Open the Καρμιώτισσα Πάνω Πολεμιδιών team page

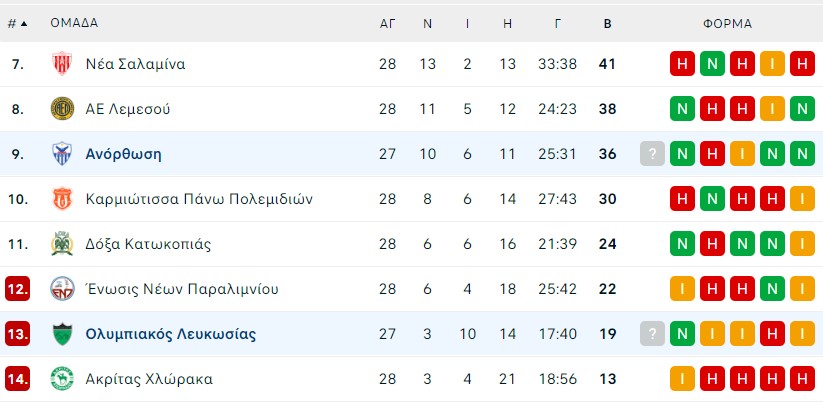199,199
